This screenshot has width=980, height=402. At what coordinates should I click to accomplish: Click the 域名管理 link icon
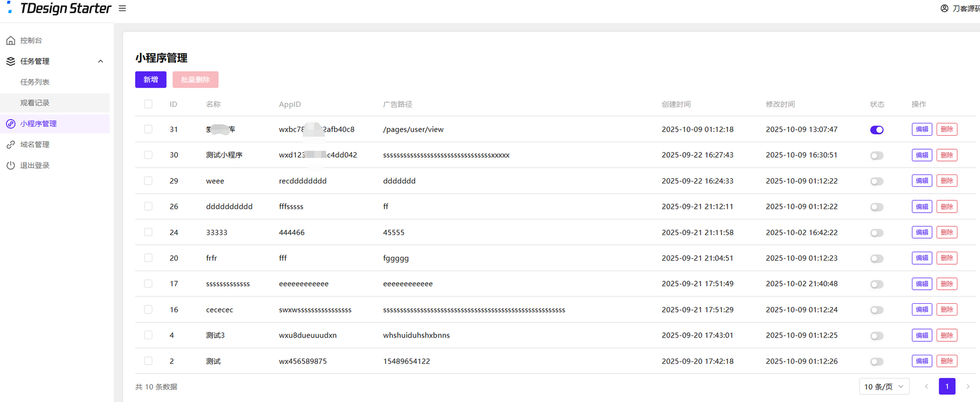pyautogui.click(x=11, y=145)
